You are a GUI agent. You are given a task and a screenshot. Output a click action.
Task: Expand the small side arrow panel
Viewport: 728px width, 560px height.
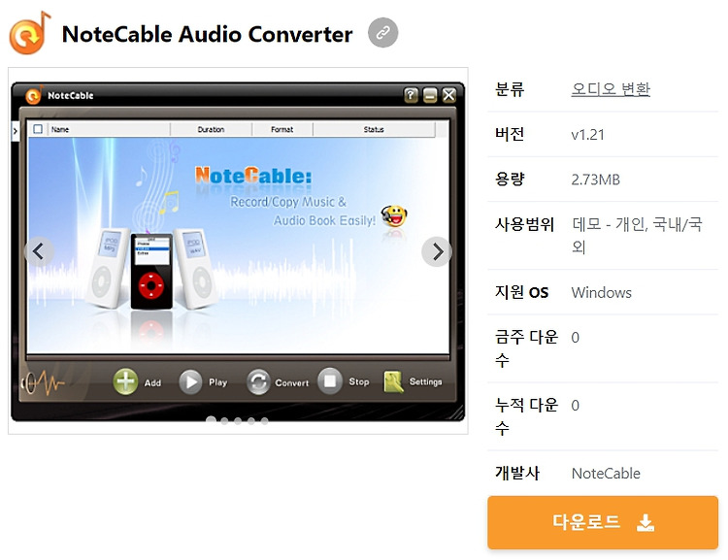[x=15, y=131]
